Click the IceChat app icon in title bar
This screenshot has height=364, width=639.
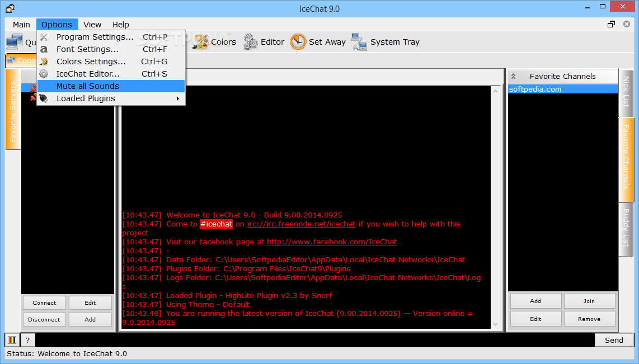coord(11,8)
